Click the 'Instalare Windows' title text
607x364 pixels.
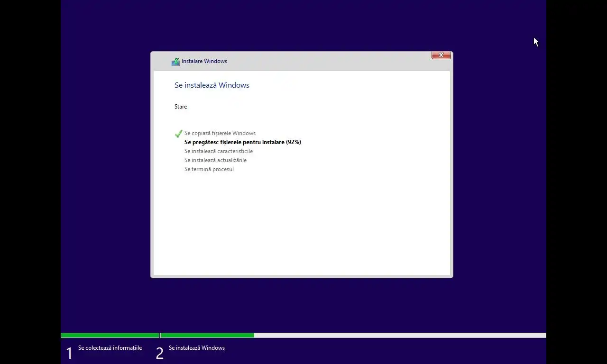click(x=204, y=61)
